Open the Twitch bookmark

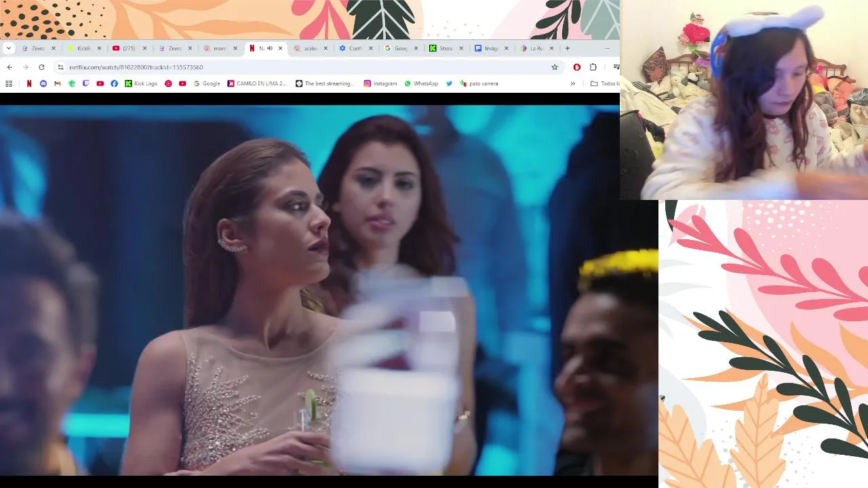click(x=86, y=83)
